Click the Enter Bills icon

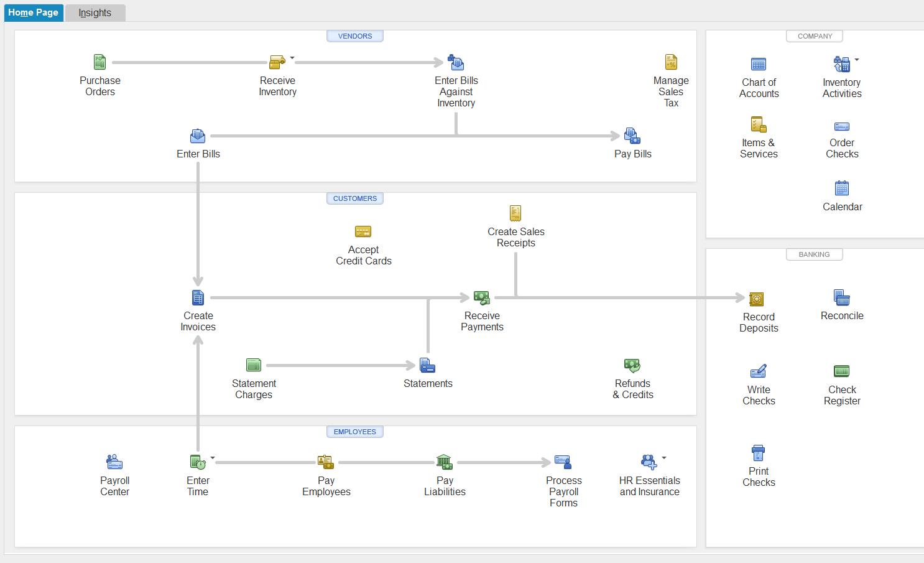coord(198,136)
